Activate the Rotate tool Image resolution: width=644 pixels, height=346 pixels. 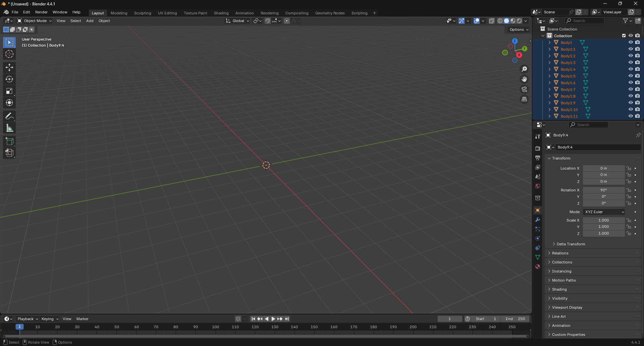click(9, 79)
